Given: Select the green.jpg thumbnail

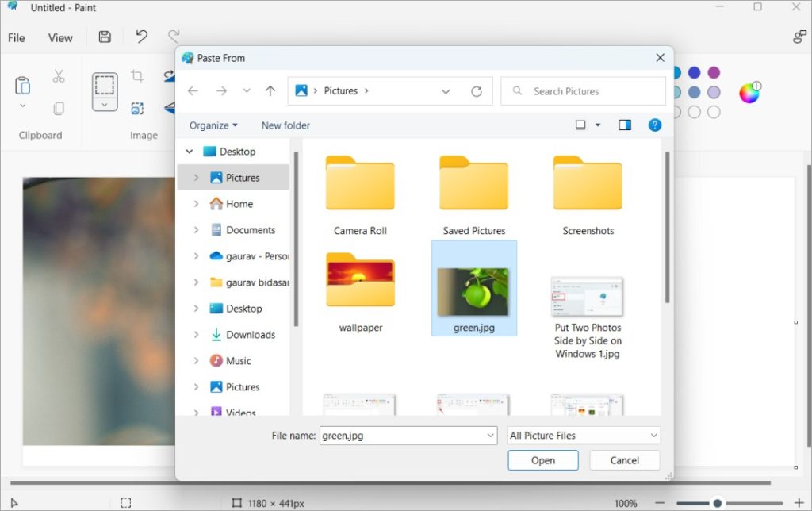Looking at the screenshot, I should coord(473,291).
